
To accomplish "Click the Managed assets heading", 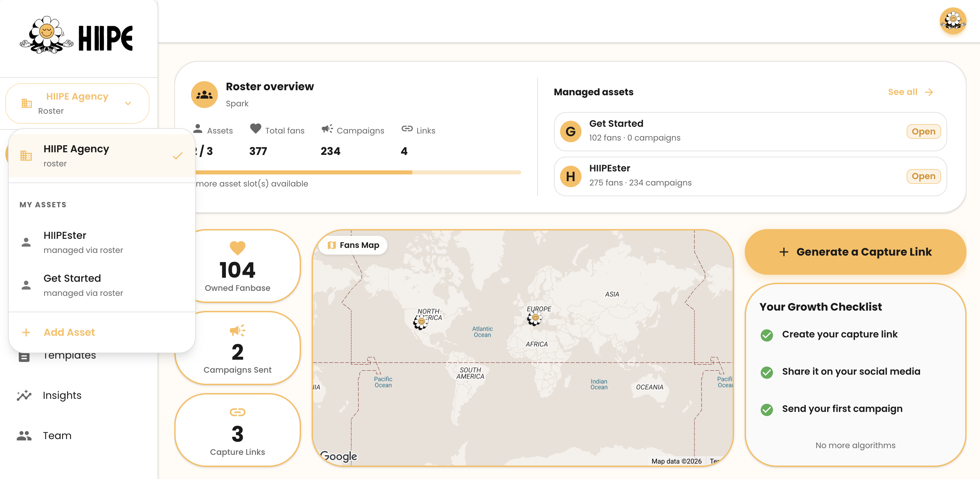I will (594, 92).
